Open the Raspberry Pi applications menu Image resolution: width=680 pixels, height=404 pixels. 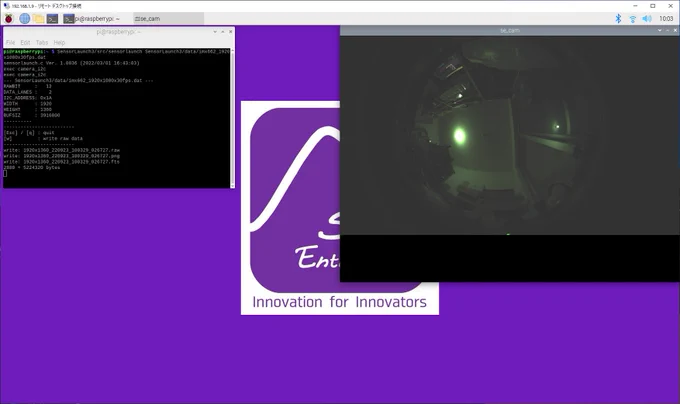tap(9, 19)
